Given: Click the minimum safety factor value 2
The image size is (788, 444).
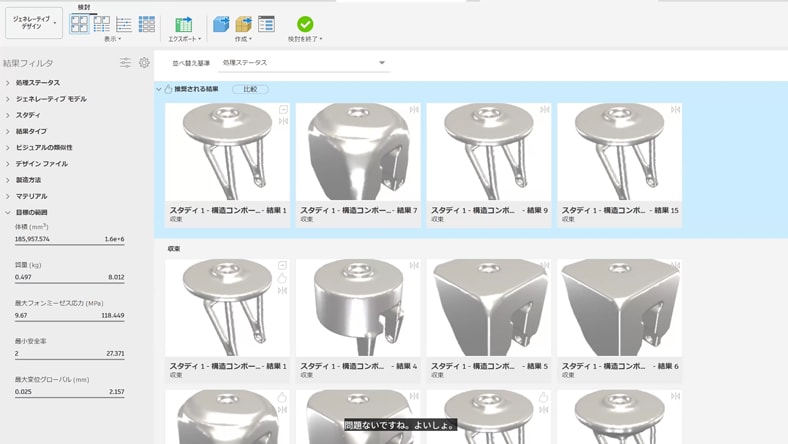Looking at the screenshot, I should pos(17,353).
